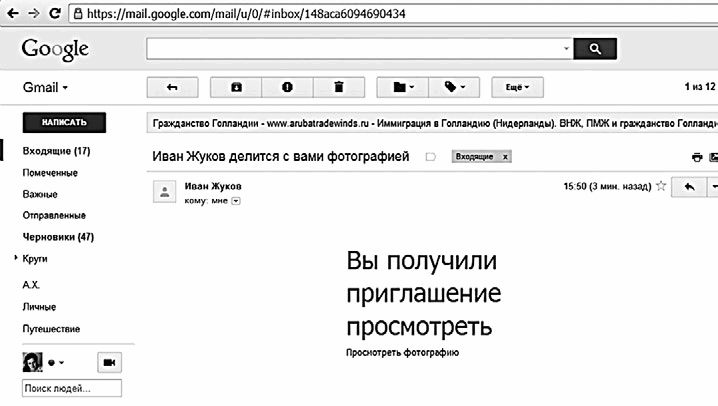Open Черновики (47) folder

click(x=58, y=237)
